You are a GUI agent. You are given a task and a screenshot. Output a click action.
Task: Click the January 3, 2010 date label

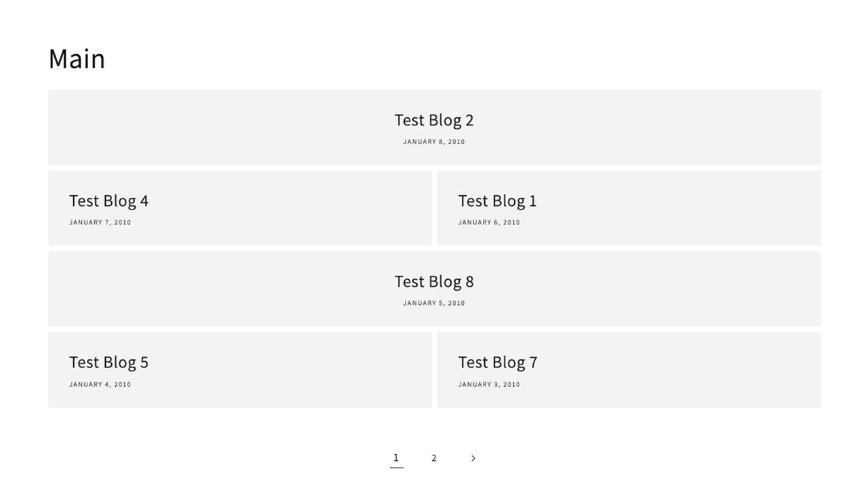pyautogui.click(x=489, y=384)
